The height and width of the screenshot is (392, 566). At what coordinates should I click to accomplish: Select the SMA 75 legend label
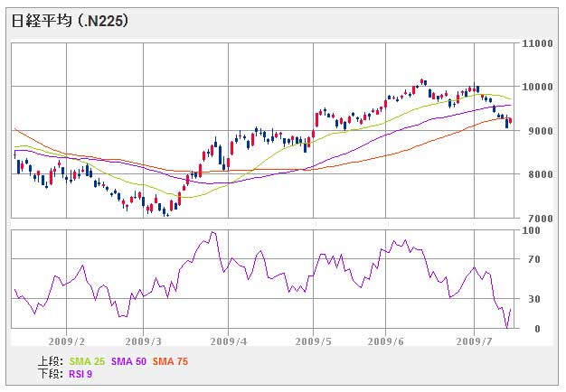[x=170, y=361]
